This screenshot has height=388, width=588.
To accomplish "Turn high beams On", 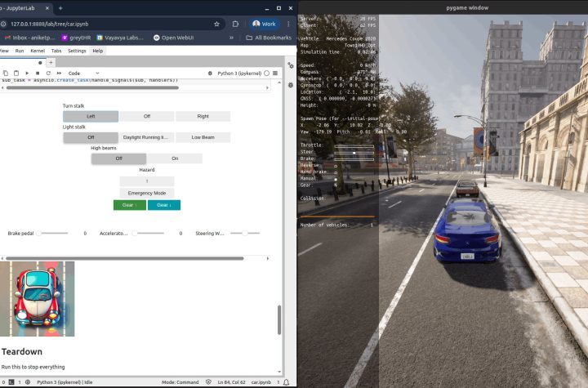I will pyautogui.click(x=175, y=158).
